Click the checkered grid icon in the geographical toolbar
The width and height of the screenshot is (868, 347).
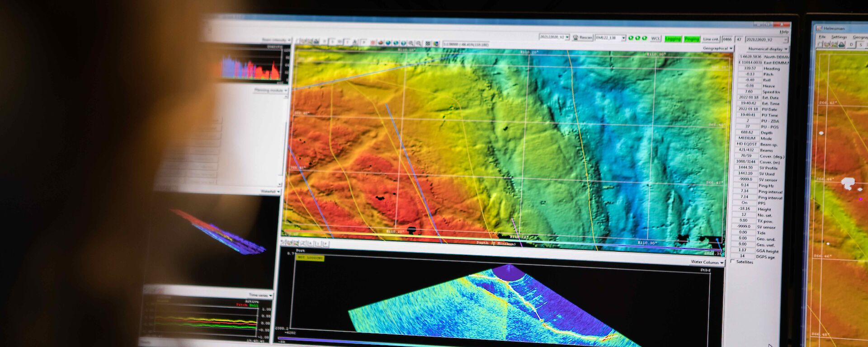tap(427, 44)
